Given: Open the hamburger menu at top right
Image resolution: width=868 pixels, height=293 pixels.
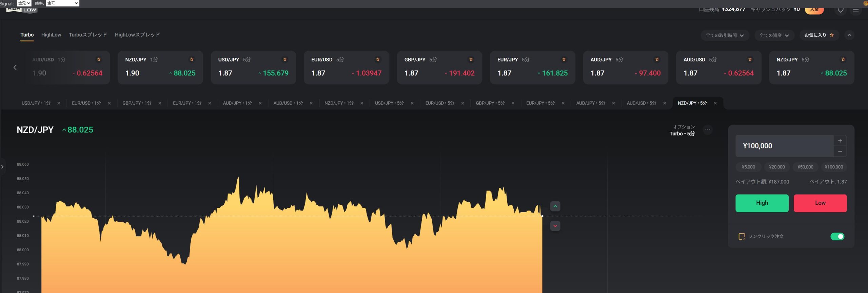Looking at the screenshot, I should click(x=855, y=10).
